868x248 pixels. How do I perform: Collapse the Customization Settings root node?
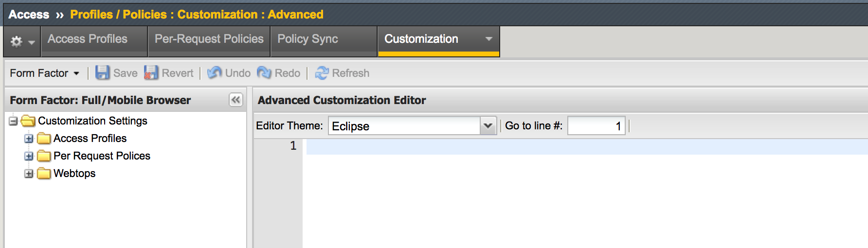(x=13, y=121)
